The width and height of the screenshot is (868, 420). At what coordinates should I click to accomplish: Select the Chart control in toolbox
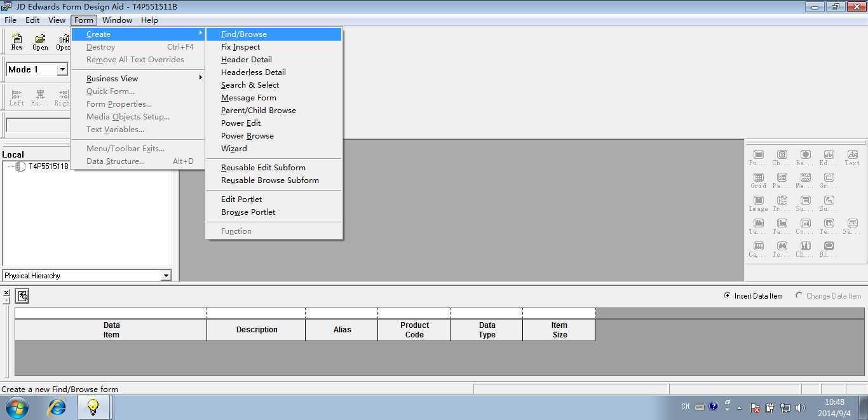click(x=805, y=250)
